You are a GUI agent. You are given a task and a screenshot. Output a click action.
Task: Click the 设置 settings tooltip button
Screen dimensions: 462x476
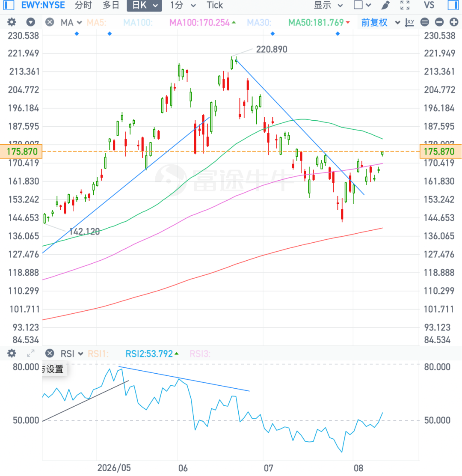coord(55,369)
